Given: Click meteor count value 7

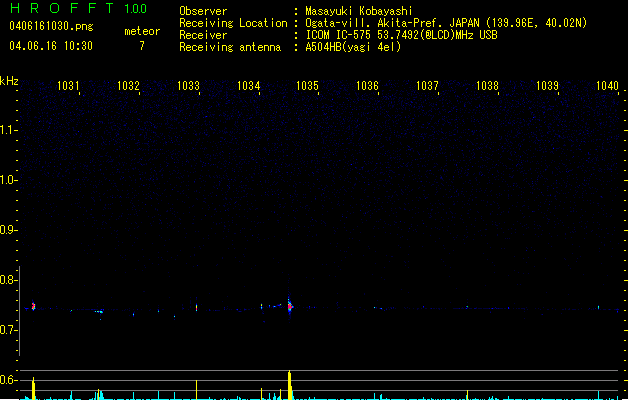Looking at the screenshot, I should [x=142, y=46].
